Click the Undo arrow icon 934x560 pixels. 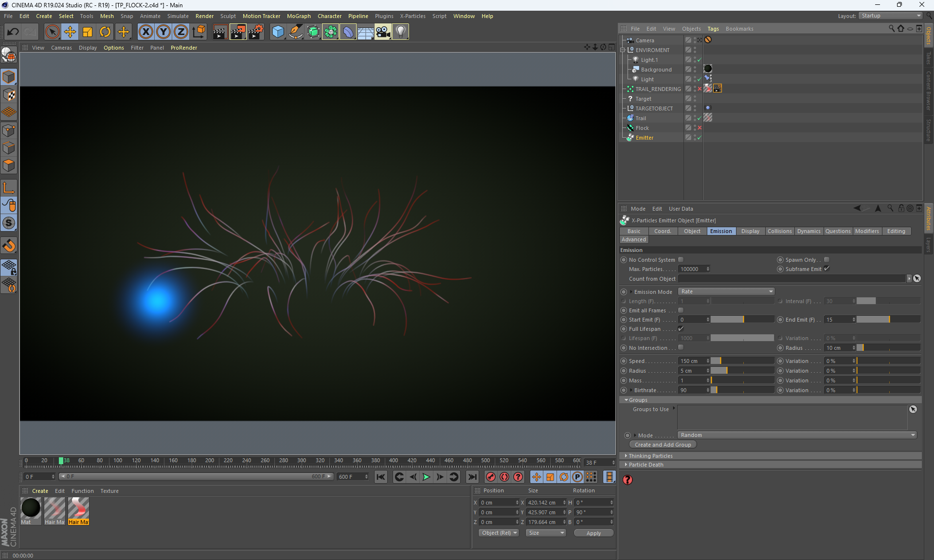point(13,32)
